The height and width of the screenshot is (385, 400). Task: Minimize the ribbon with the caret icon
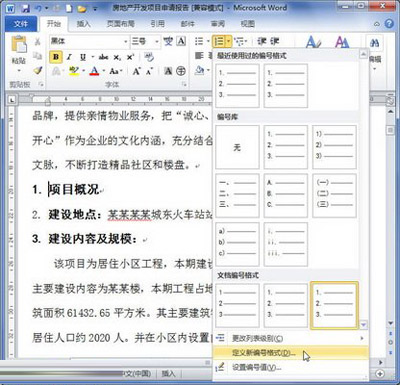click(377, 24)
